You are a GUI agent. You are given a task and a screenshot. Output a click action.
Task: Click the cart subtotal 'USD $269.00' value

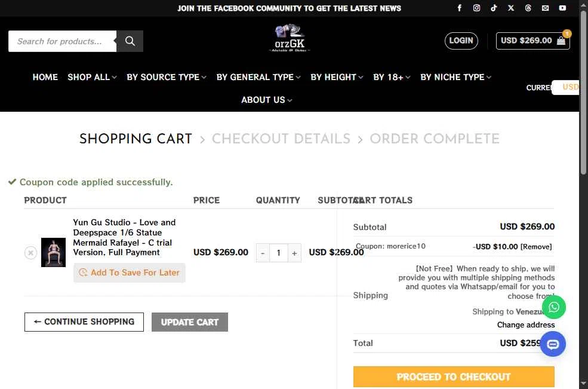527,226
